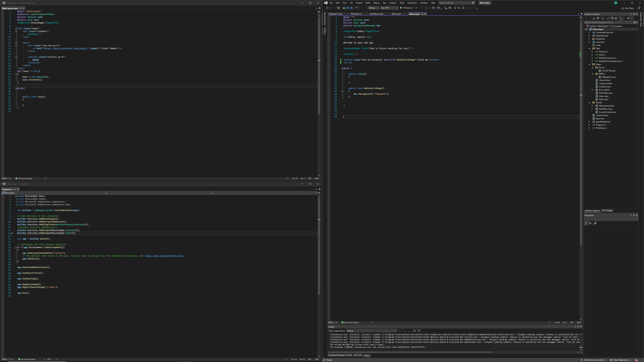The width and height of the screenshot is (644, 362).
Task: Open the Debug solution configuration dropdown
Action: tap(374, 8)
